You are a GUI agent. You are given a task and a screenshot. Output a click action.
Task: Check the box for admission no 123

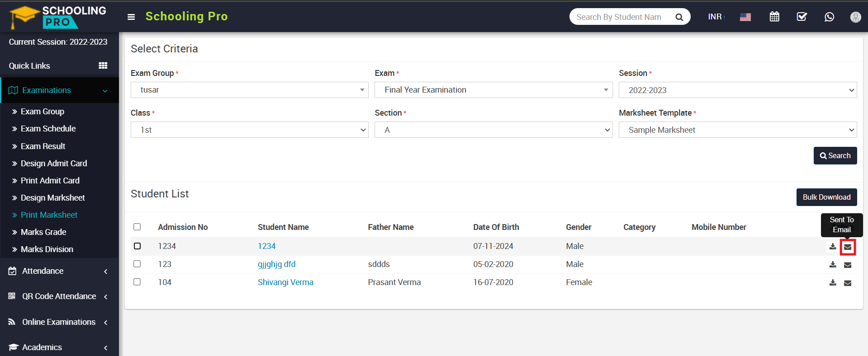coord(137,264)
